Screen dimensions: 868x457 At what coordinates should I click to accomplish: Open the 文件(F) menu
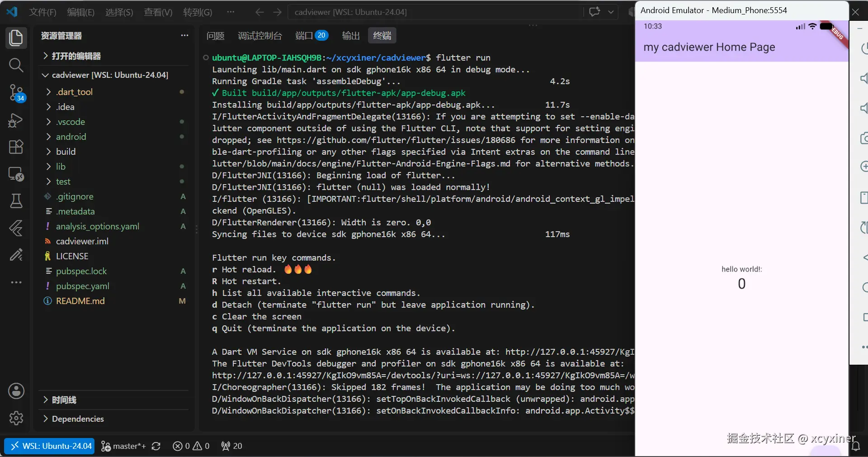pos(43,12)
